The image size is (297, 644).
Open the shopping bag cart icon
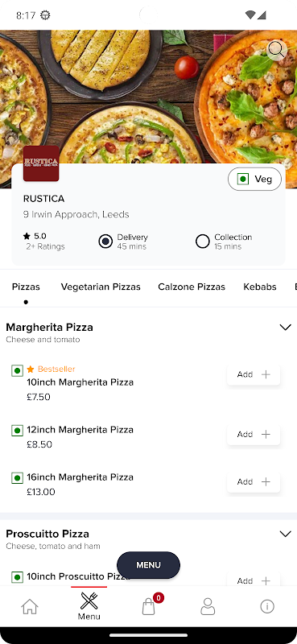[149, 606]
